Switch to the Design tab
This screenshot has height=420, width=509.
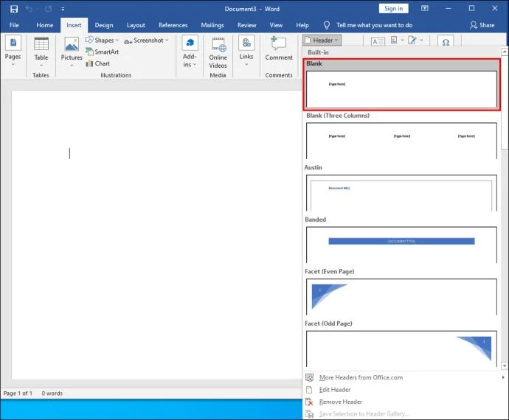(104, 25)
